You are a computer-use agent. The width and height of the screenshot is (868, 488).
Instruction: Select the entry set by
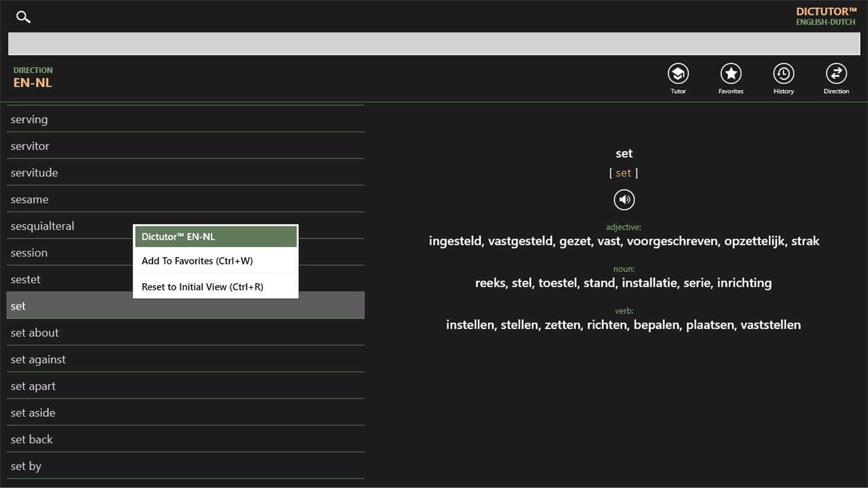click(186, 466)
